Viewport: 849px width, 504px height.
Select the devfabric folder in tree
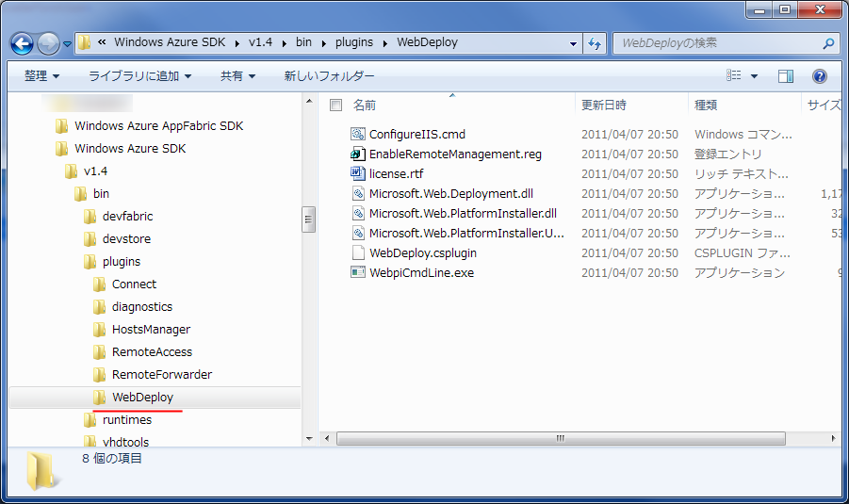128,216
